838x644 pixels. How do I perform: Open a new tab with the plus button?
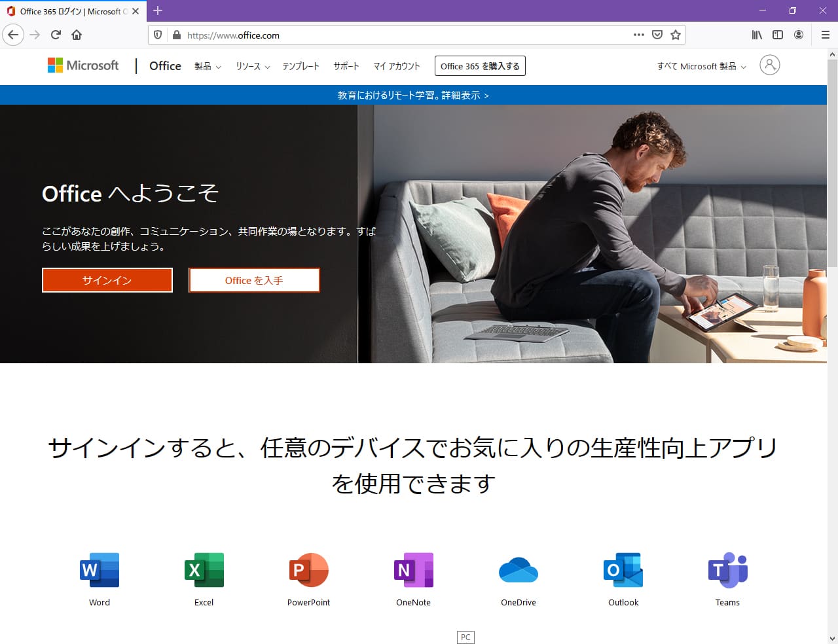point(158,10)
